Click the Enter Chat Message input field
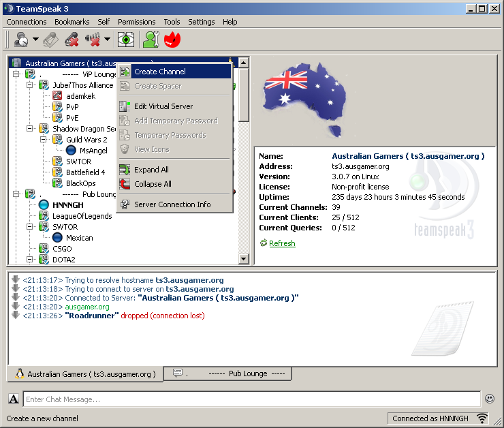 point(252,399)
